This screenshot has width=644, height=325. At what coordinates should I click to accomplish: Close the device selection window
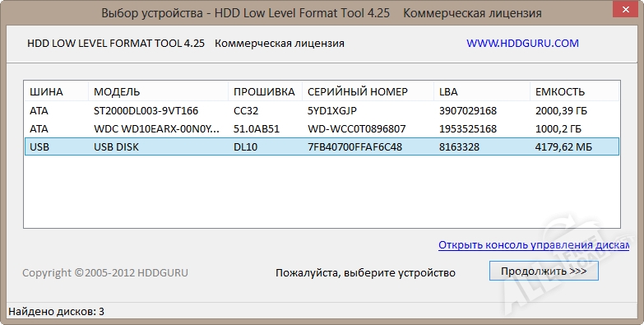(626, 10)
